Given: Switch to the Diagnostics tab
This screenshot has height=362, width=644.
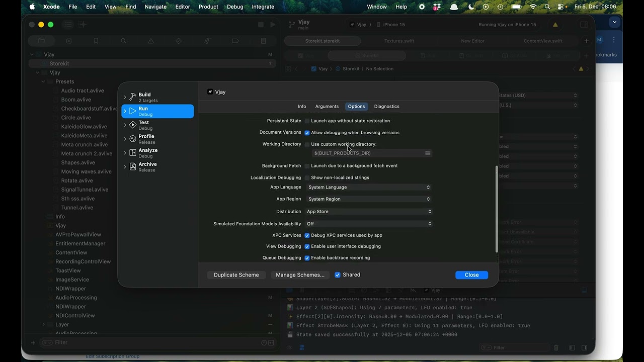Looking at the screenshot, I should pos(387,106).
